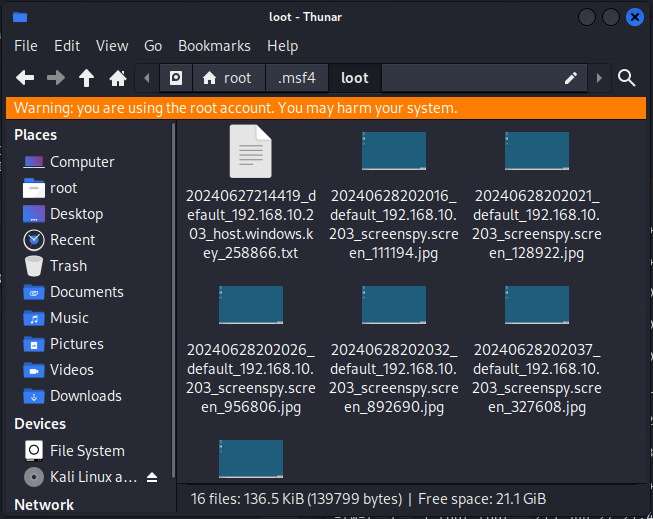Select the 'root' path bar segment

[229, 78]
